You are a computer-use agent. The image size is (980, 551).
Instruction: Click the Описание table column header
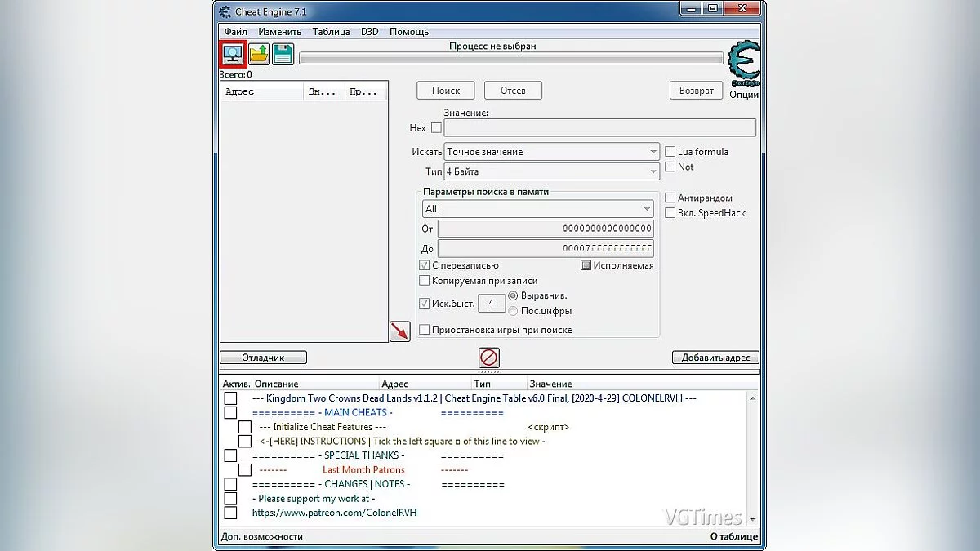tap(316, 384)
